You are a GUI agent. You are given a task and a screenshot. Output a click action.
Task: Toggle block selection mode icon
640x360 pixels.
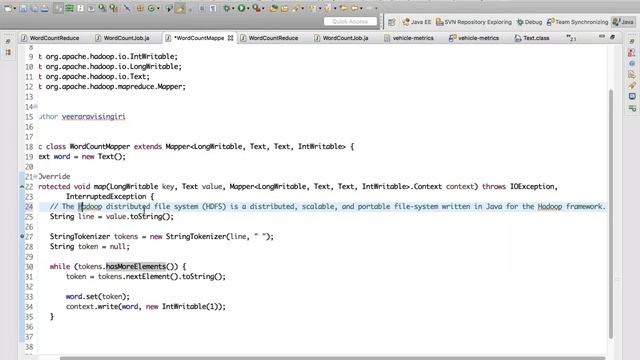coord(202,8)
